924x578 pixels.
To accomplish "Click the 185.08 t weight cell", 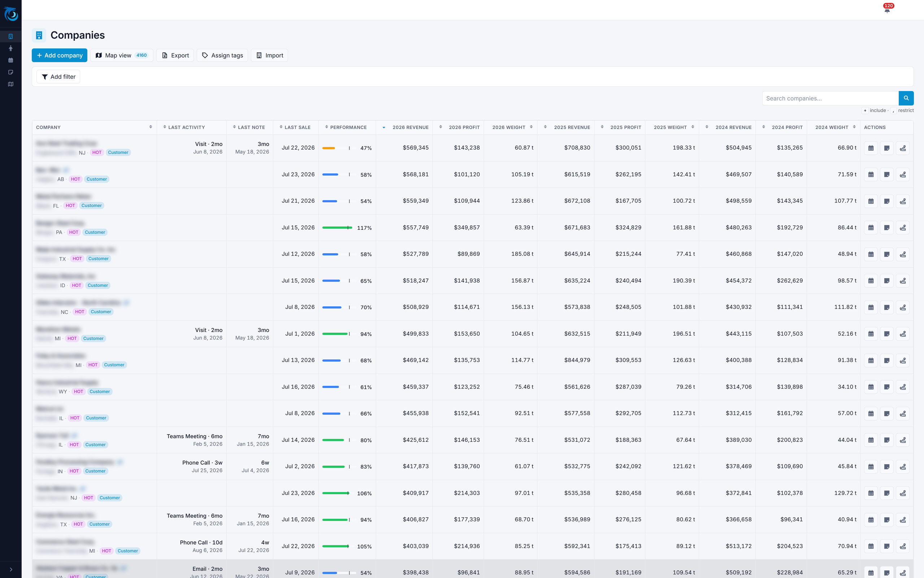I will pyautogui.click(x=522, y=254).
